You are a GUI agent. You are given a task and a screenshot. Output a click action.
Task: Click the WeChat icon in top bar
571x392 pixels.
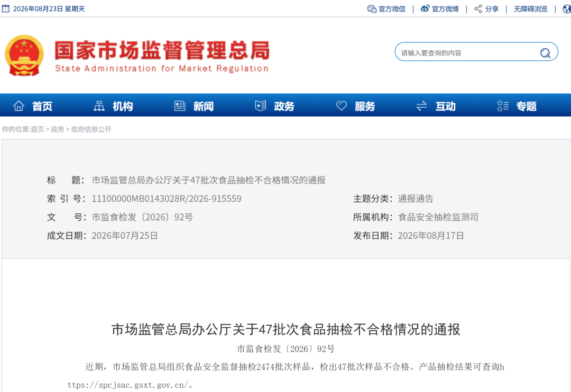pos(372,9)
